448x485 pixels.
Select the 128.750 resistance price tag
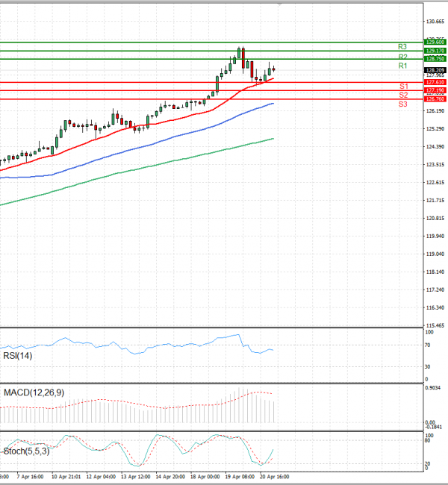[435, 58]
